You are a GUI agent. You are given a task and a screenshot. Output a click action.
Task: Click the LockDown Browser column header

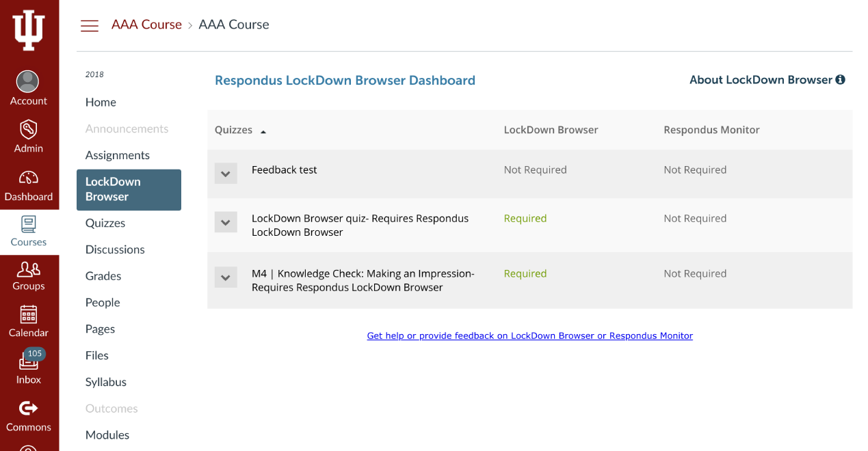[x=551, y=130]
